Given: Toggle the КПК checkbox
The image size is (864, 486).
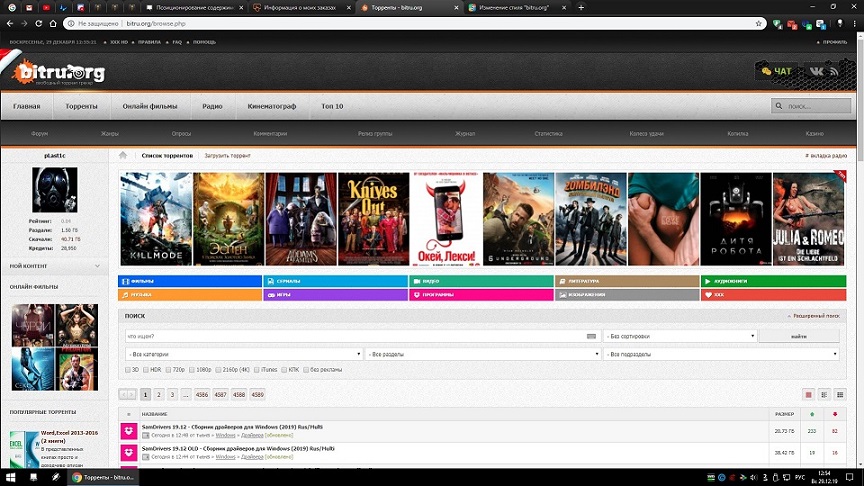Looking at the screenshot, I should tap(284, 370).
